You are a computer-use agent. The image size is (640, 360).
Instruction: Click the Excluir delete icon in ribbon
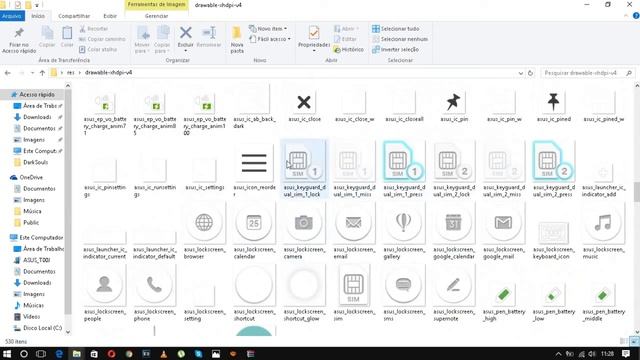click(x=185, y=33)
